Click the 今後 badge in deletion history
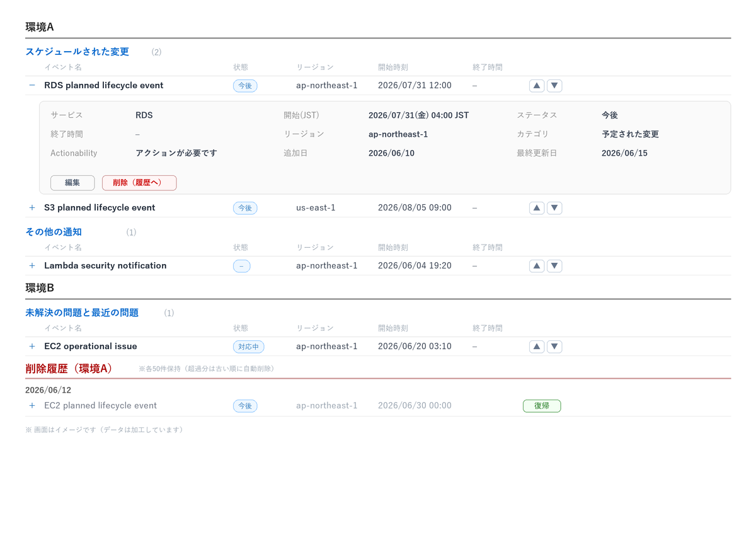Viewport: 756px width, 542px height. (x=245, y=406)
